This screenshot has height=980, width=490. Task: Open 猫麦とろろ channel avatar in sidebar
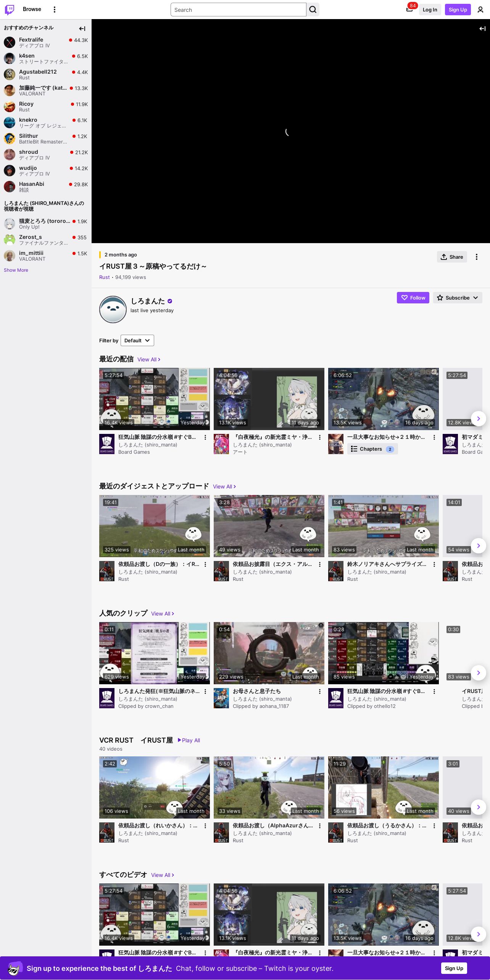(x=10, y=224)
